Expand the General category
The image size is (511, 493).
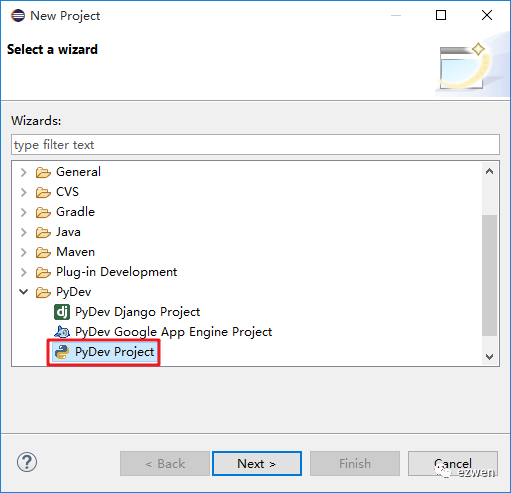[x=24, y=172]
